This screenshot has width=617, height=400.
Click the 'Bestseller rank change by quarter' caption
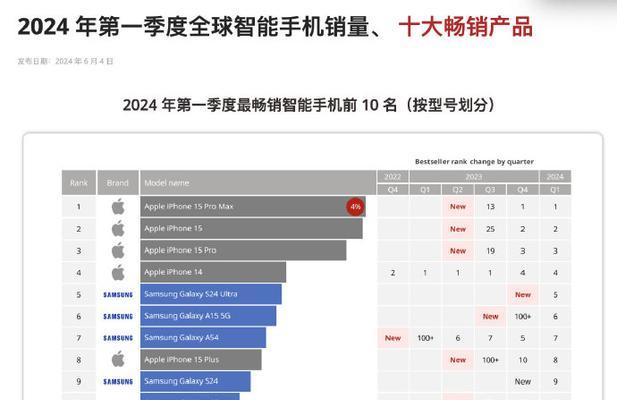coord(474,162)
